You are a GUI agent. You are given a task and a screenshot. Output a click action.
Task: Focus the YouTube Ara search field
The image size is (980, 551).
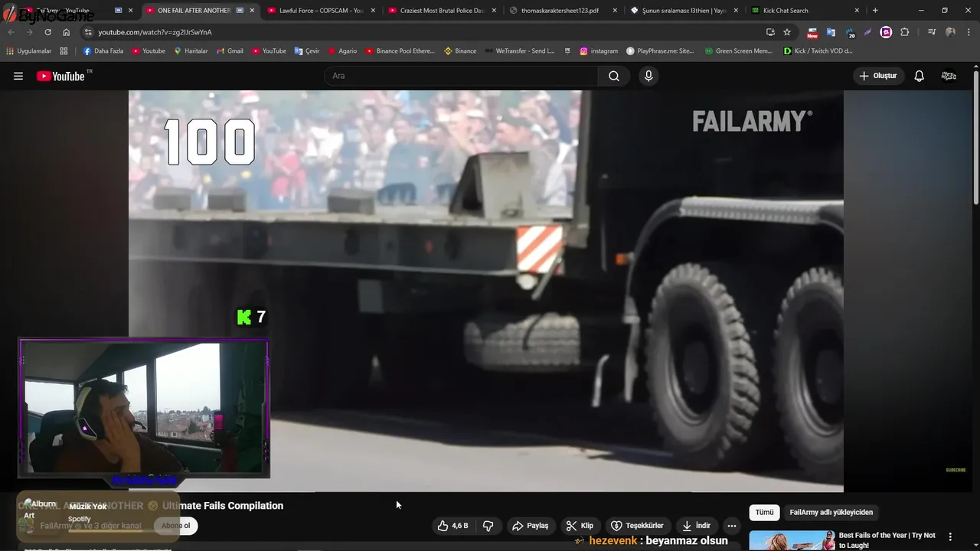(x=461, y=76)
